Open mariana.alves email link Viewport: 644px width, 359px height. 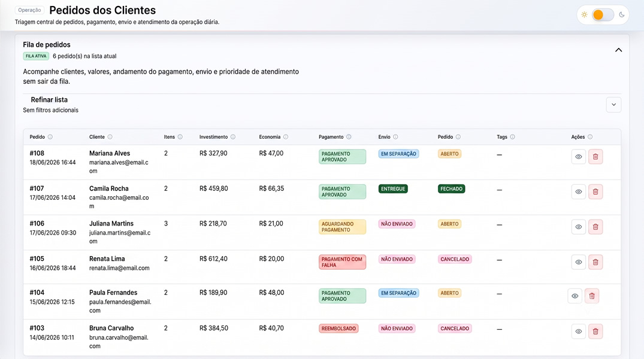click(119, 166)
